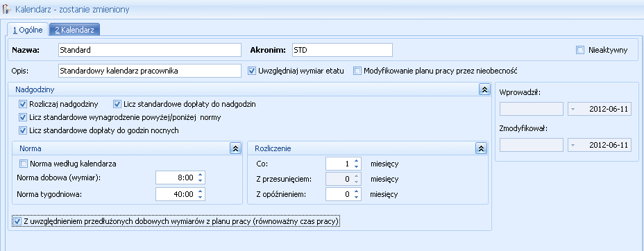Toggle the równoważny czas pracy checkbox
The width and height of the screenshot is (644, 251).
[17, 222]
